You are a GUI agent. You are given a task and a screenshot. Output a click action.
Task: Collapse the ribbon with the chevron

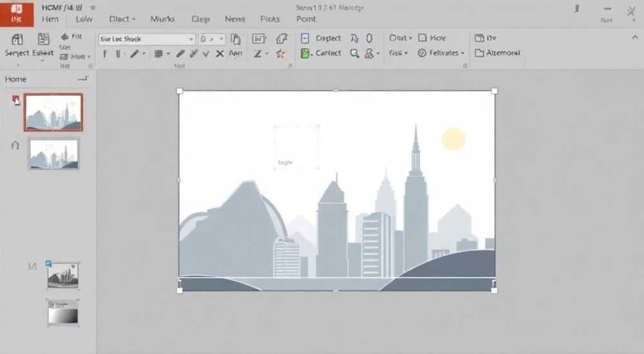click(x=635, y=37)
